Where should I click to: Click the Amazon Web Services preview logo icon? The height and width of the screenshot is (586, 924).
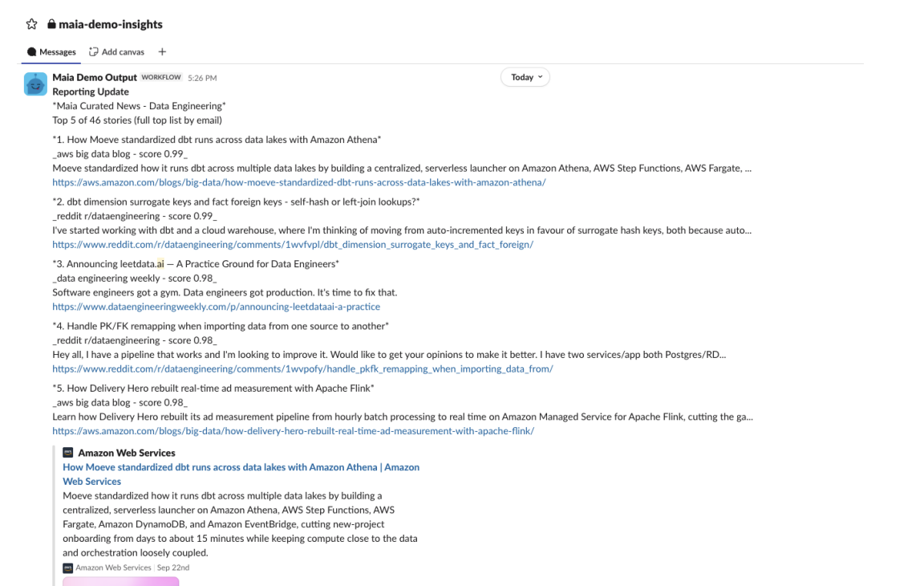(67, 453)
